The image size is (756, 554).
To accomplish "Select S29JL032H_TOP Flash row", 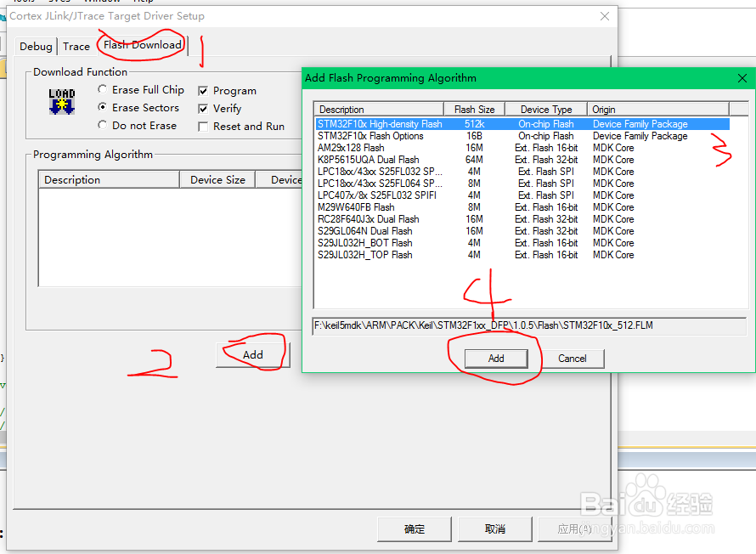I will pyautogui.click(x=522, y=255).
